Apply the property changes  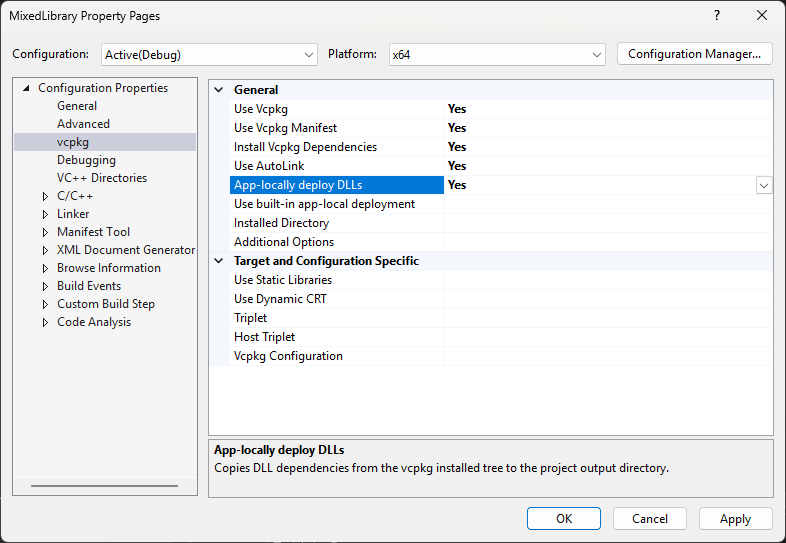tap(735, 518)
